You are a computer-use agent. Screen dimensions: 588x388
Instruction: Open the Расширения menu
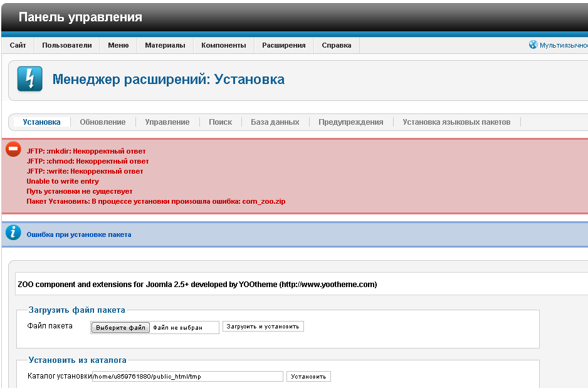pos(283,45)
